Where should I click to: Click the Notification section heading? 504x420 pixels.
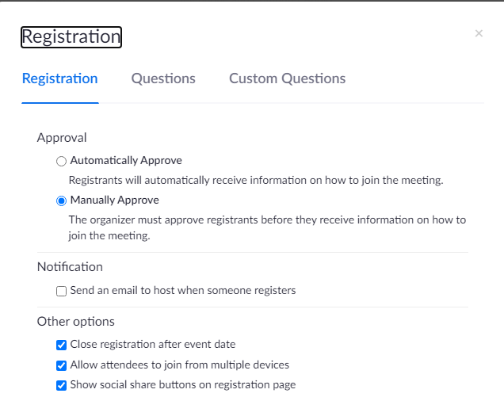(70, 267)
